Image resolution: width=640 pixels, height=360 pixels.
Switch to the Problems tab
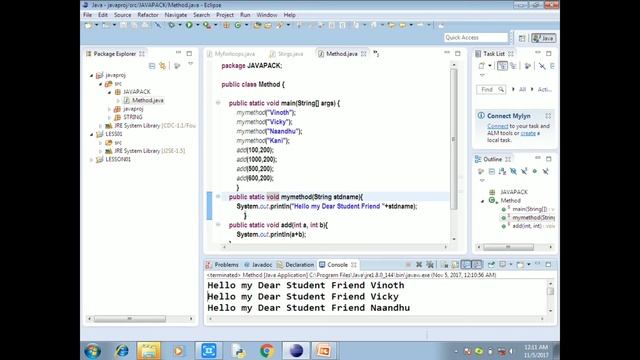(x=222, y=265)
